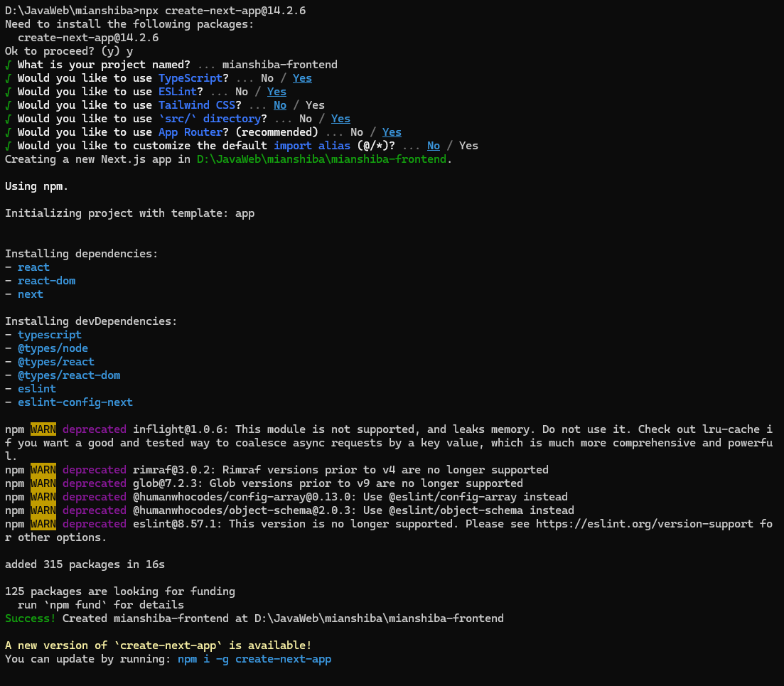784x686 pixels.
Task: Click '@humanwhocodes/config-array@0.13.0' package name
Action: click(245, 496)
